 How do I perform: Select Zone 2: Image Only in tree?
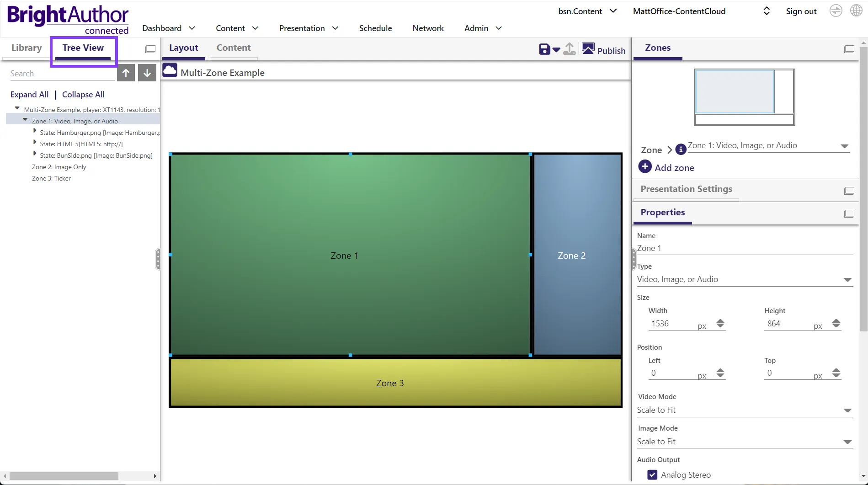pyautogui.click(x=59, y=167)
